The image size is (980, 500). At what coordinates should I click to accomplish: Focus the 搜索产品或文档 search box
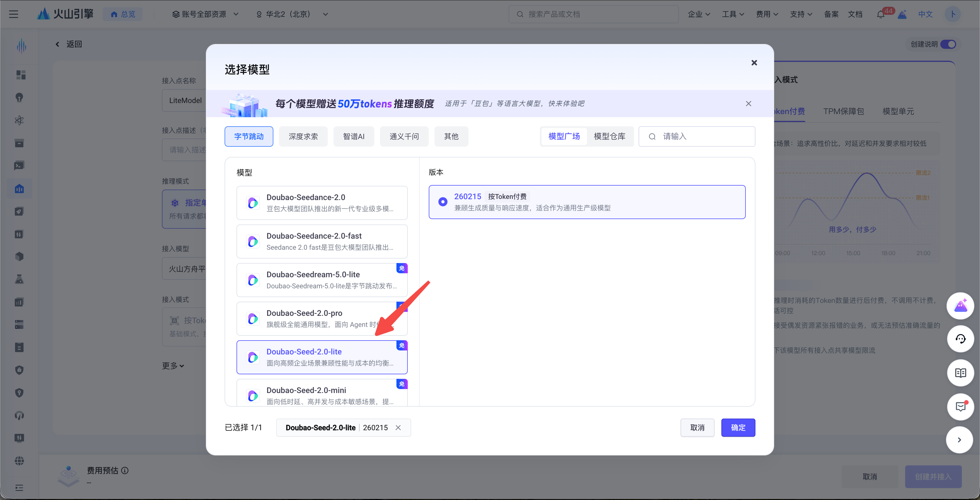click(x=594, y=14)
